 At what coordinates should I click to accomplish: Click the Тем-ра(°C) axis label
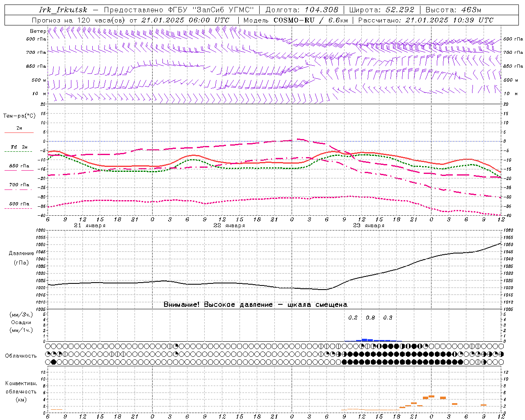pos(19,116)
